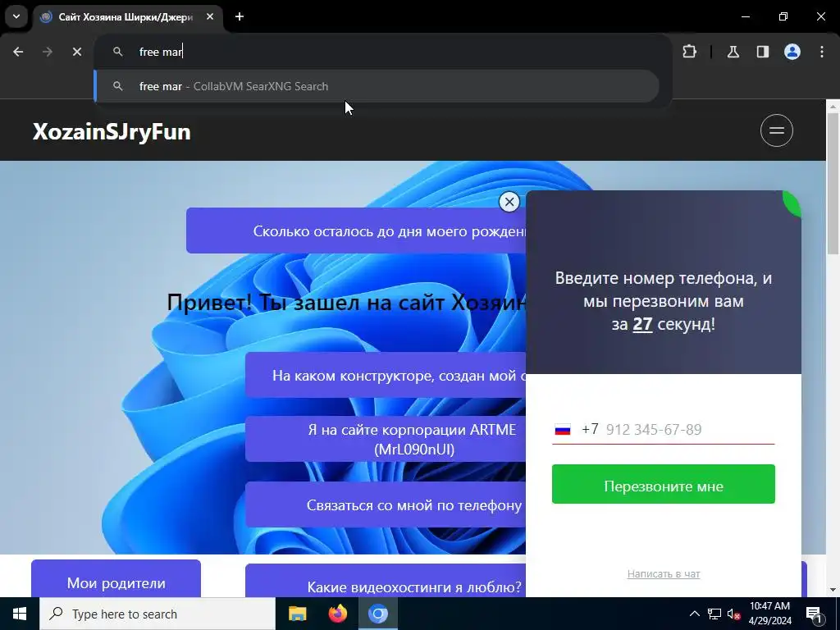Viewport: 840px width, 630px height.
Task: Open the Extensions puzzle icon
Action: [x=689, y=52]
